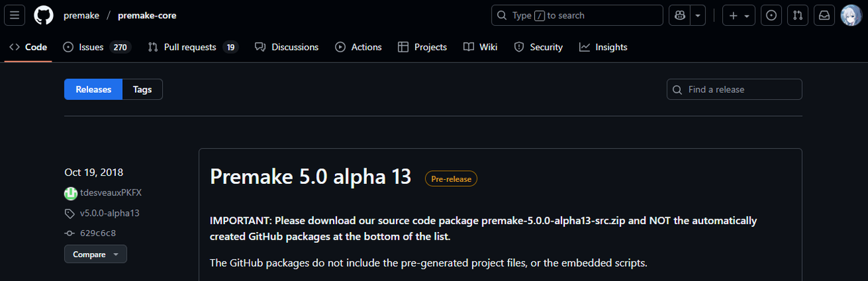This screenshot has width=868, height=281.
Task: Click the Type / to search box
Action: coord(576,16)
